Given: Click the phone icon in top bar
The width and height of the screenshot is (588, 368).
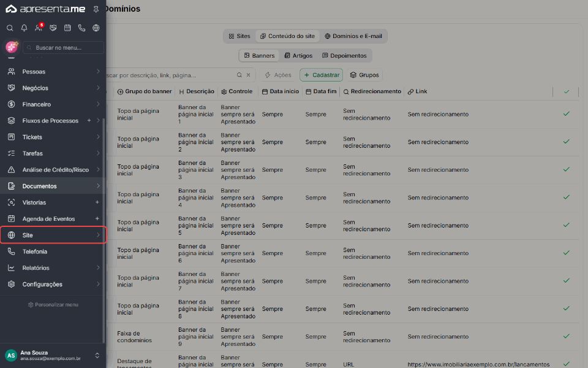Looking at the screenshot, I should 81,28.
